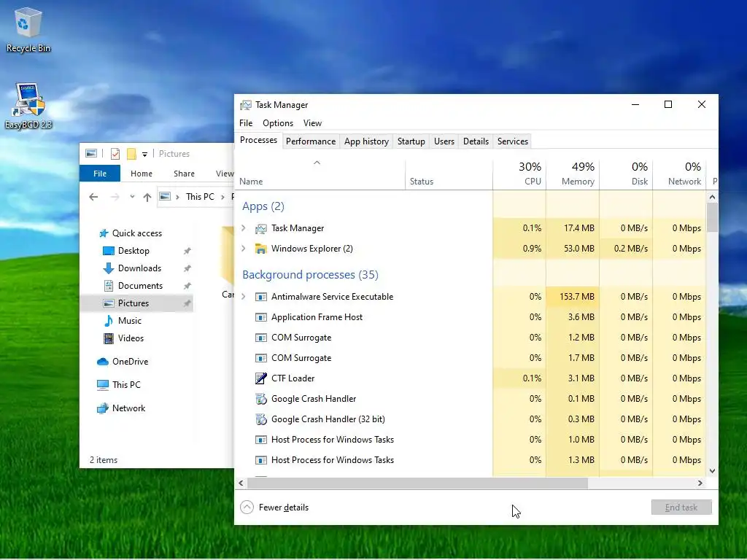Click the horizontal scrollbar right arrow in Task Manager
This screenshot has height=560, width=747.
pos(700,483)
